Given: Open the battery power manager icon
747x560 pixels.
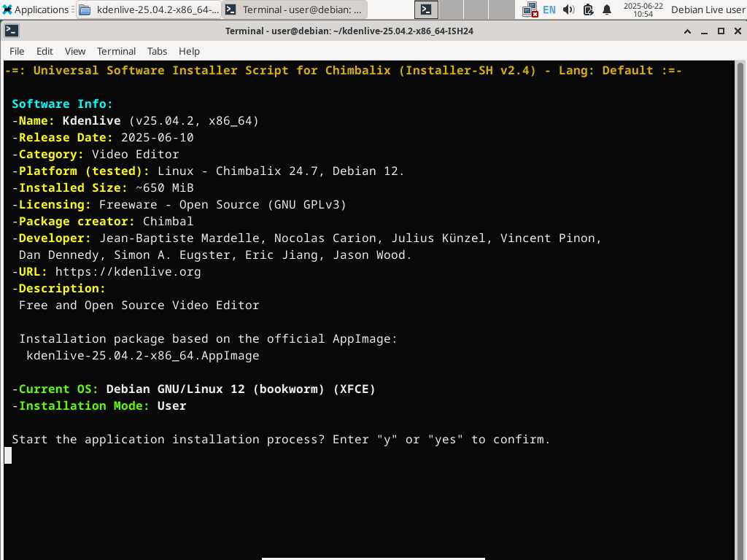Looking at the screenshot, I should click(x=589, y=9).
